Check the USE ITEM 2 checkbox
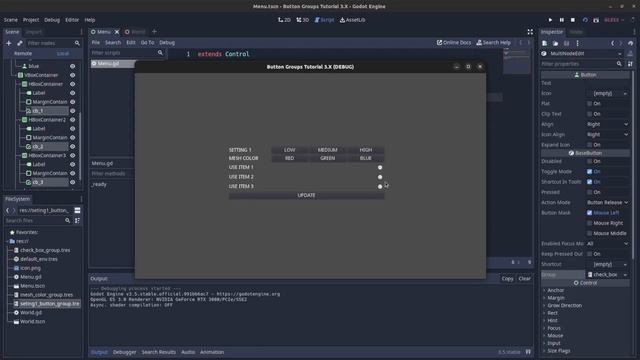Viewport: 640px width, 360px height. click(380, 177)
